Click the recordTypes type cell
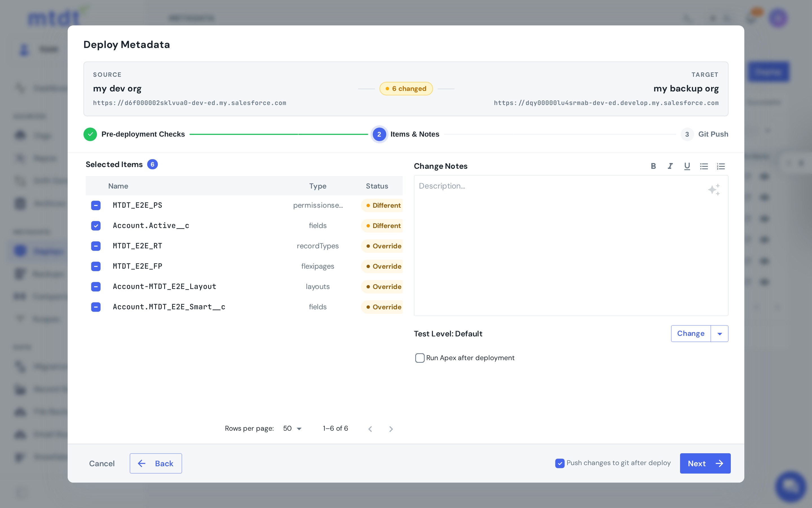This screenshot has width=812, height=508. [x=317, y=246]
